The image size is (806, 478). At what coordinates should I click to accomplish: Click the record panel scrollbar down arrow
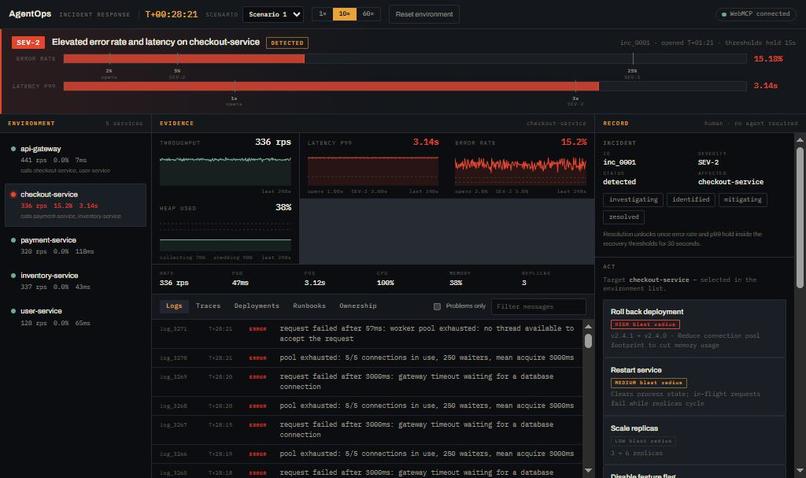(800, 470)
